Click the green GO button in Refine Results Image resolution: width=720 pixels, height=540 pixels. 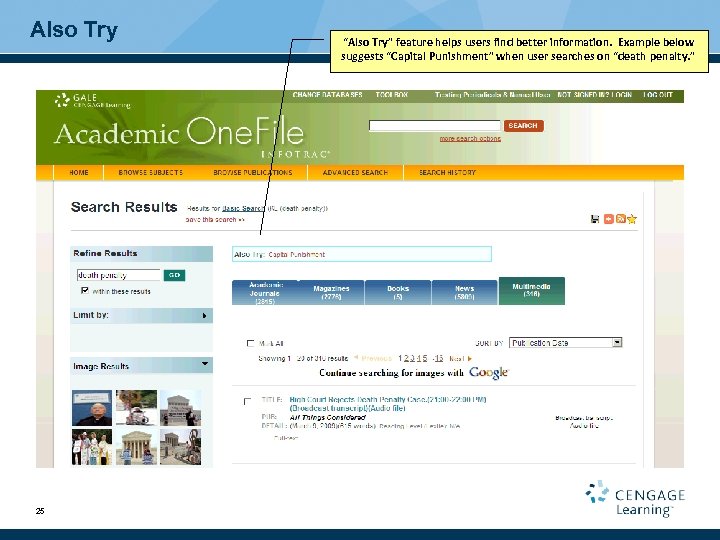point(174,275)
